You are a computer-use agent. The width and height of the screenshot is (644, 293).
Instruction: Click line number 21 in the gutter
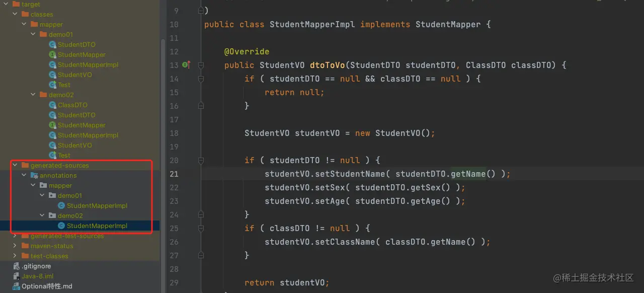(174, 174)
